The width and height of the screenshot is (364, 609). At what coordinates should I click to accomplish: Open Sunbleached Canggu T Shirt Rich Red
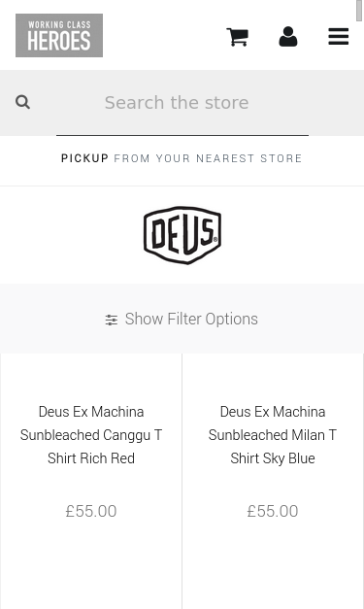91,435
